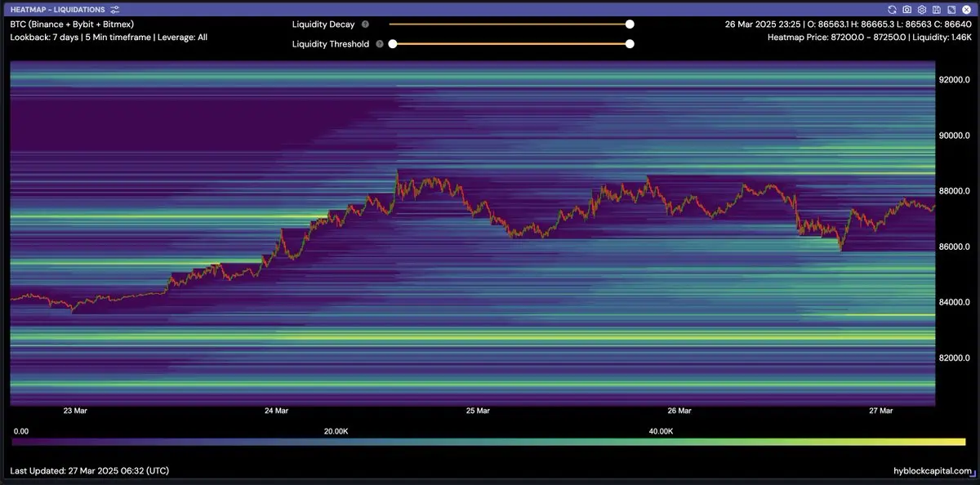Open hyblockcapital.com link
This screenshot has height=485, width=980.
coord(933,471)
